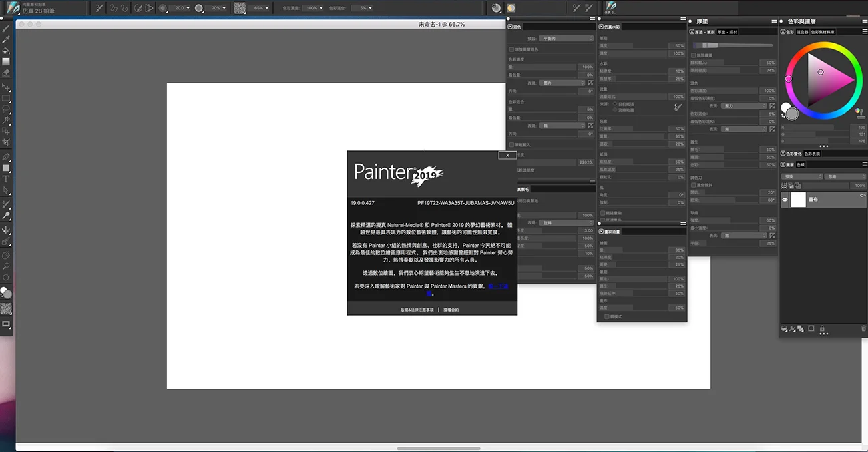Switch to the 混色器 tab

[803, 31]
